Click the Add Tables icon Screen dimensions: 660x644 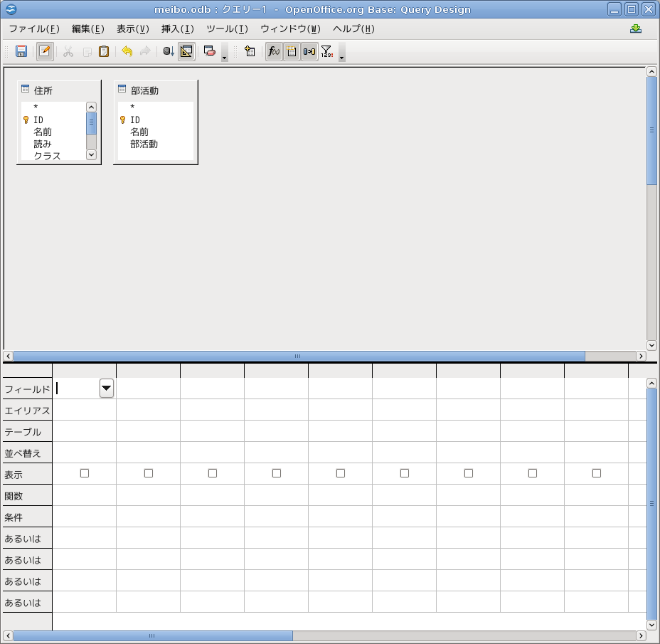tap(250, 51)
